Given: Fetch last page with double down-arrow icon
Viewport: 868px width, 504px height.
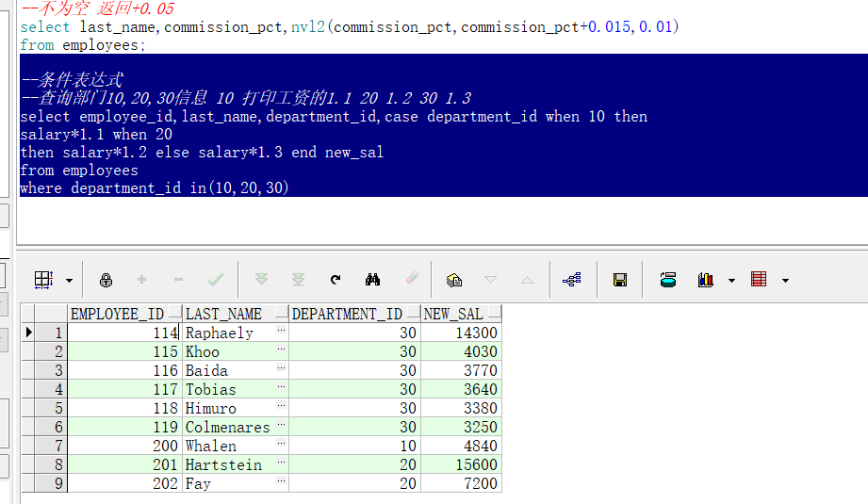Looking at the screenshot, I should (299, 280).
